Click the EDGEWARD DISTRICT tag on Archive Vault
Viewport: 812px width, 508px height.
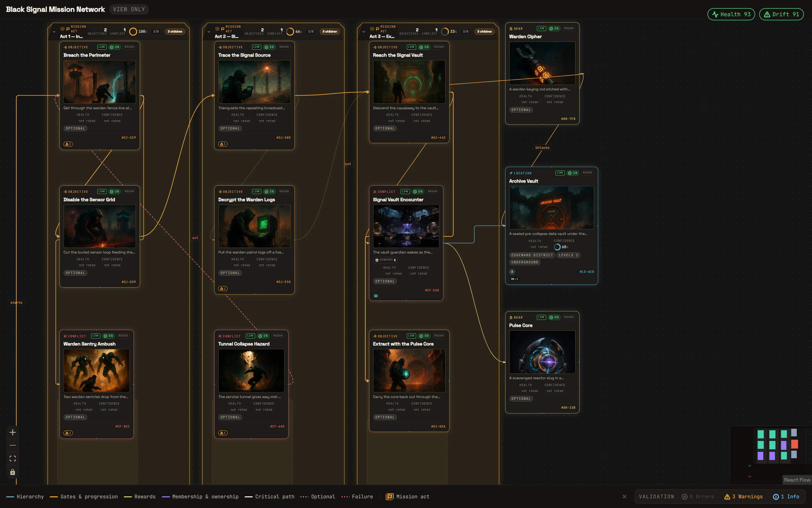532,255
